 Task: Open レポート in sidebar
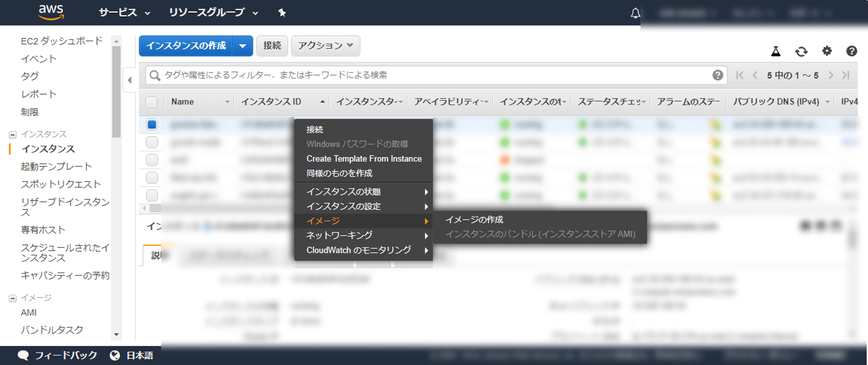pyautogui.click(x=39, y=94)
